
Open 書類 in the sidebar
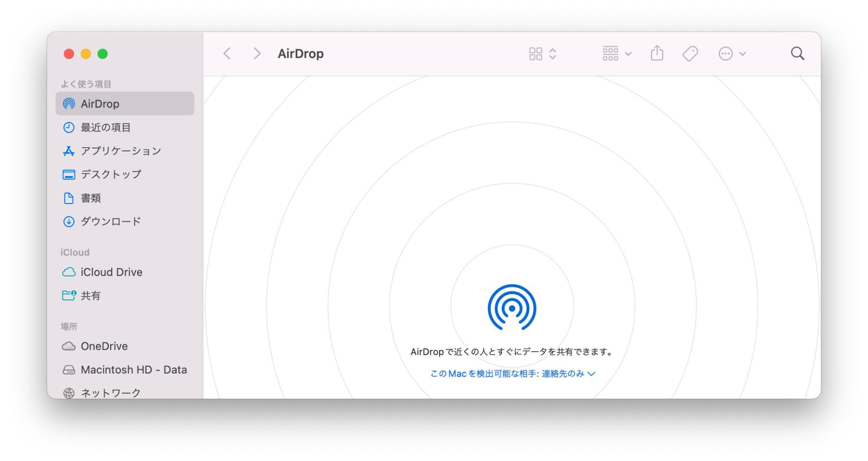(x=91, y=198)
